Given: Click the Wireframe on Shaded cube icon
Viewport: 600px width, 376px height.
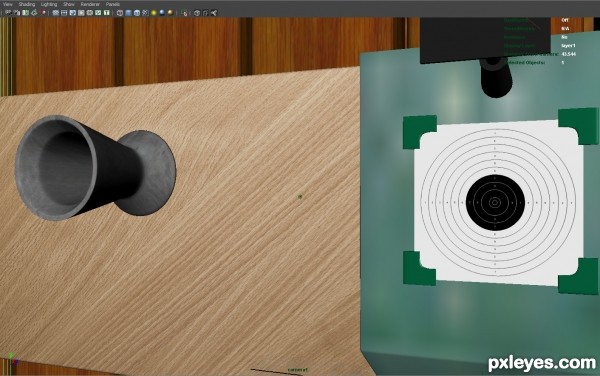Looking at the screenshot, I should [x=137, y=13].
